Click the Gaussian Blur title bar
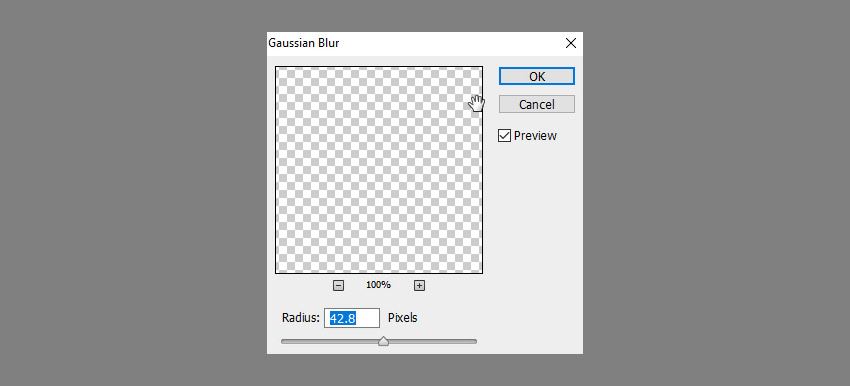Screen dimensions: 850x386 [414, 43]
